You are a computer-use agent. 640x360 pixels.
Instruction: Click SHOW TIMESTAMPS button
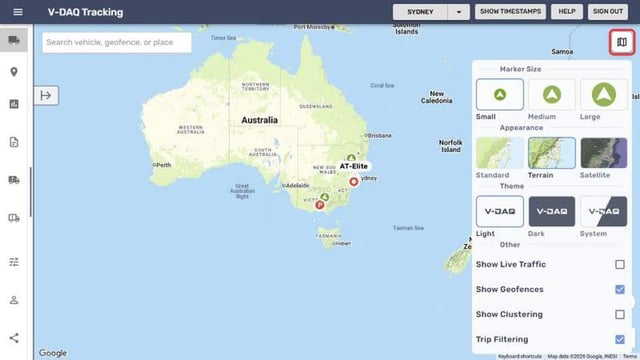(x=510, y=12)
